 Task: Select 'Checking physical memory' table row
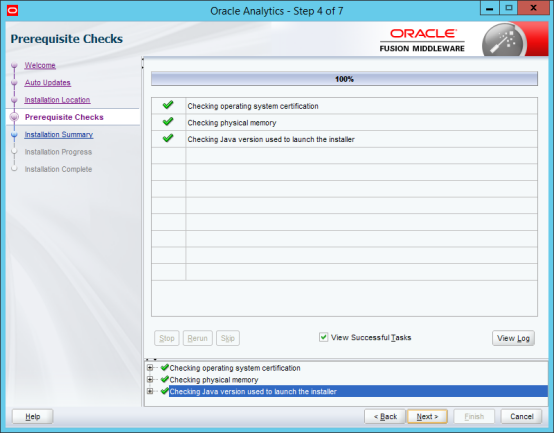point(344,122)
